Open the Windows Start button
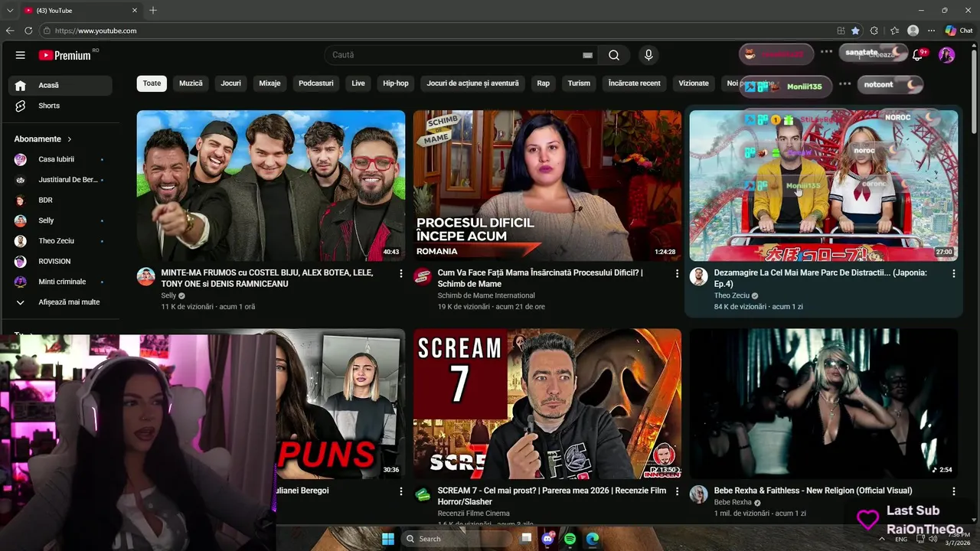Image resolution: width=980 pixels, height=551 pixels. [388, 539]
